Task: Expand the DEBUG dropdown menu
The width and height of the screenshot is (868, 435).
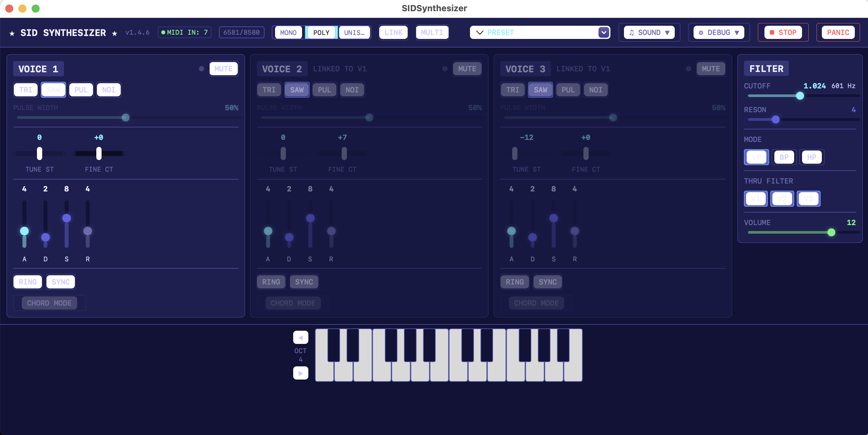Action: click(x=718, y=32)
